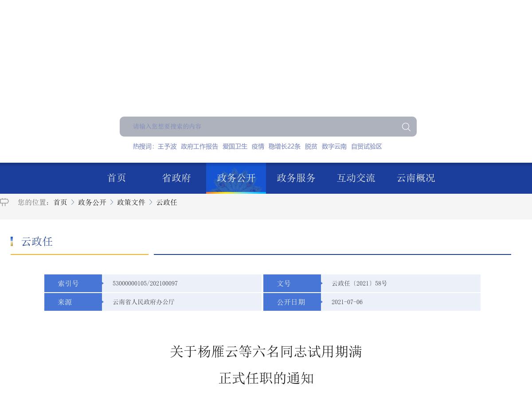532x399 pixels.
Task: Select hot search term 王予波
Action: (167, 146)
